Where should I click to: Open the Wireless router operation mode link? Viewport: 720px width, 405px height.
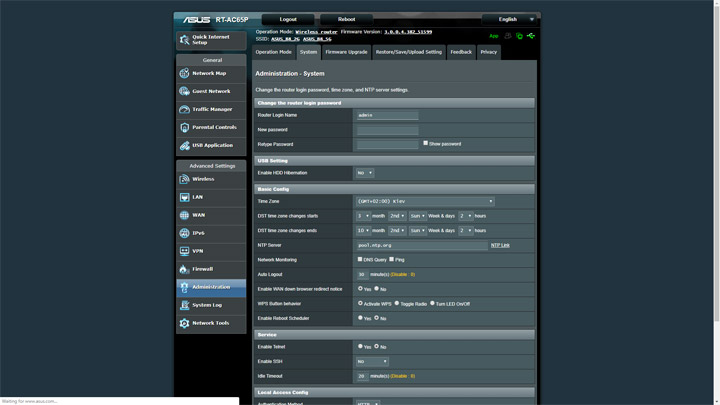coord(316,32)
